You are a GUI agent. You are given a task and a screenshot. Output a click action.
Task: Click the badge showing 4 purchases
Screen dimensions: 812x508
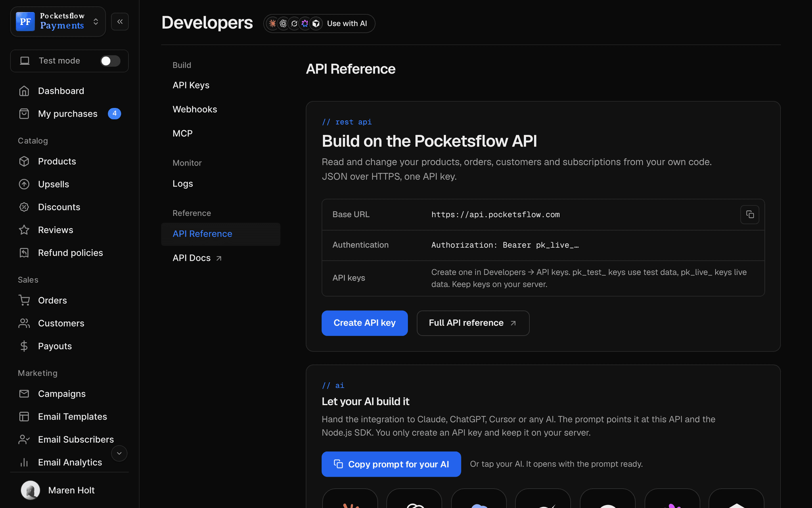[x=115, y=114]
